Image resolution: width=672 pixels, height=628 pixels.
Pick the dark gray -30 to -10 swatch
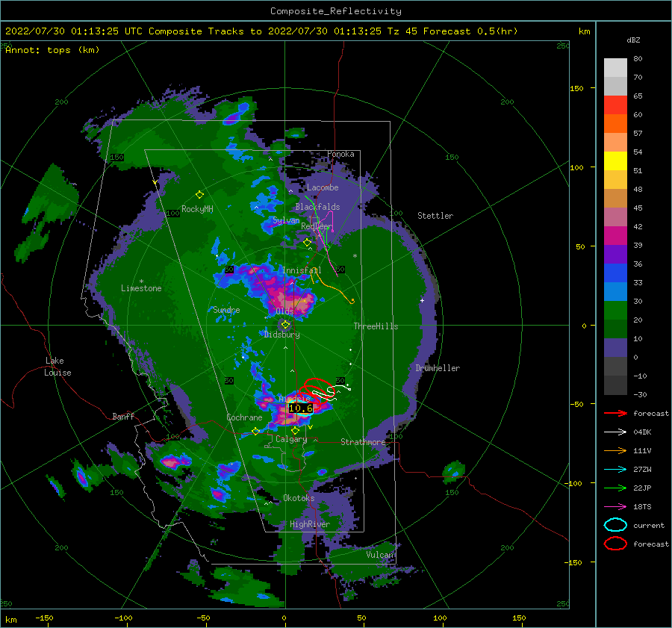[x=615, y=385]
